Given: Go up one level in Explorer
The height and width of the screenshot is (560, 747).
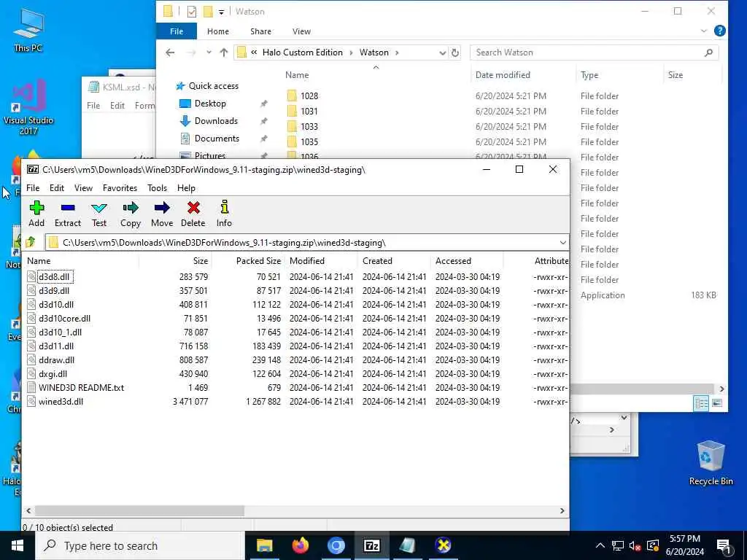Looking at the screenshot, I should 224,52.
